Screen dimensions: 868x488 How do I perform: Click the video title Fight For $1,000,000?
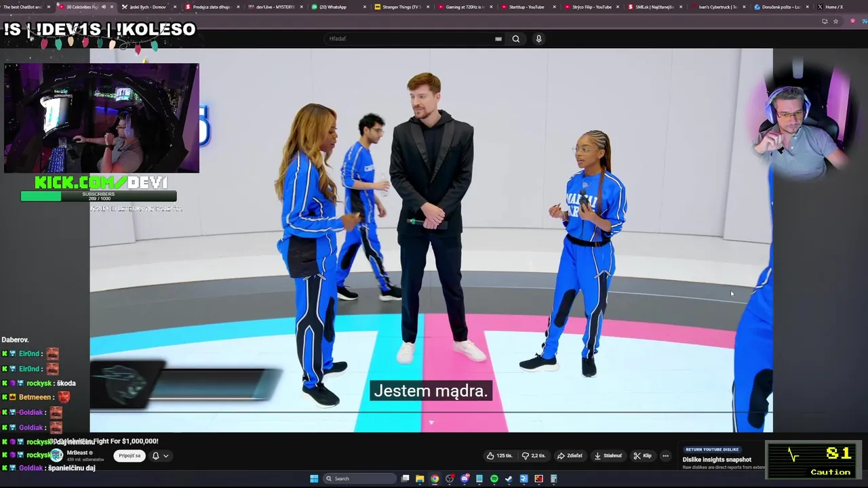click(x=104, y=441)
